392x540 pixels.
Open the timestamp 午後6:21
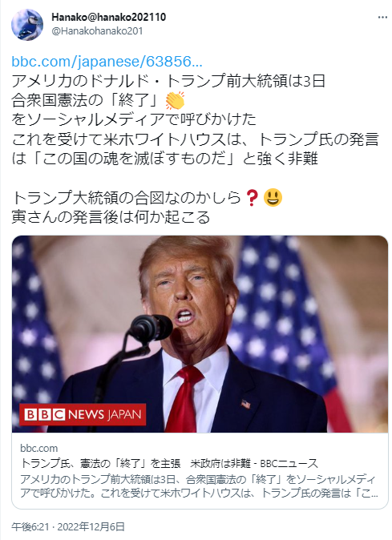[x=30, y=526]
